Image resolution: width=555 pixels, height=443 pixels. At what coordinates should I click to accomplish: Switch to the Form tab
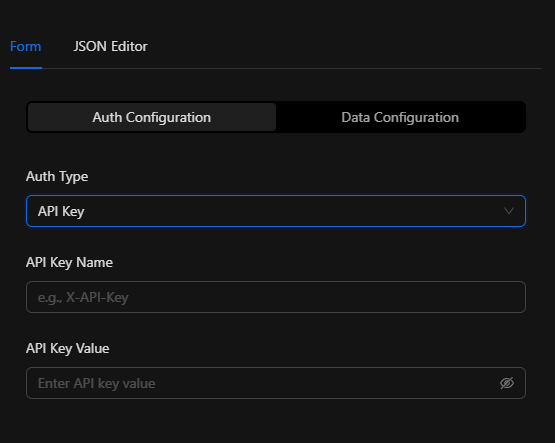point(25,46)
